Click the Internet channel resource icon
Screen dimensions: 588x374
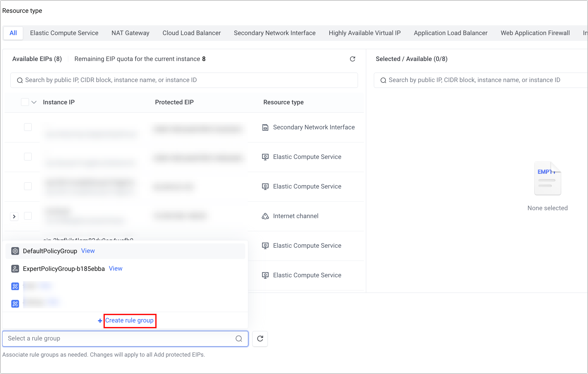(265, 216)
